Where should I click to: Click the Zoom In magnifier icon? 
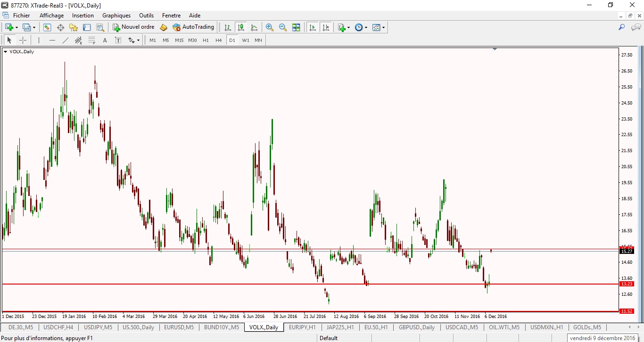pos(270,27)
